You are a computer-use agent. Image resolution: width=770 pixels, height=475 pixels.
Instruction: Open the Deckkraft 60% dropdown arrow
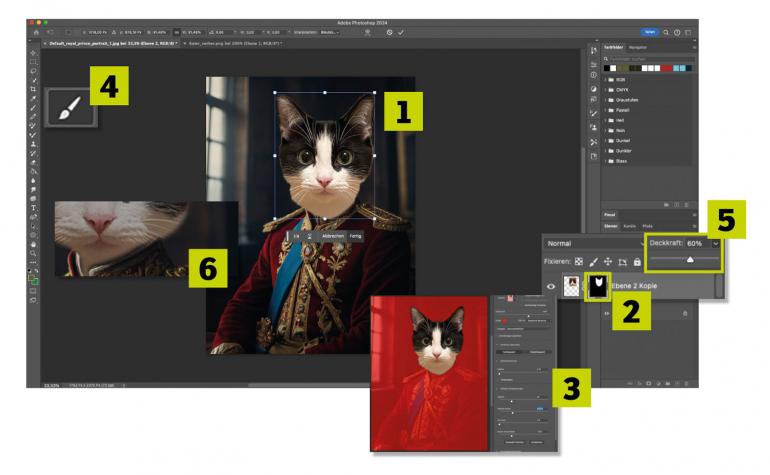point(715,243)
